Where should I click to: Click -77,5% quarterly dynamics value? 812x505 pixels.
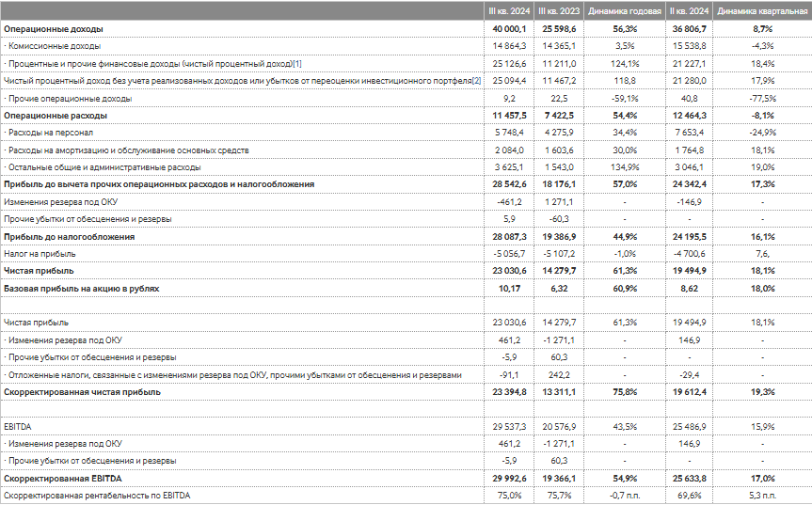coord(762,99)
